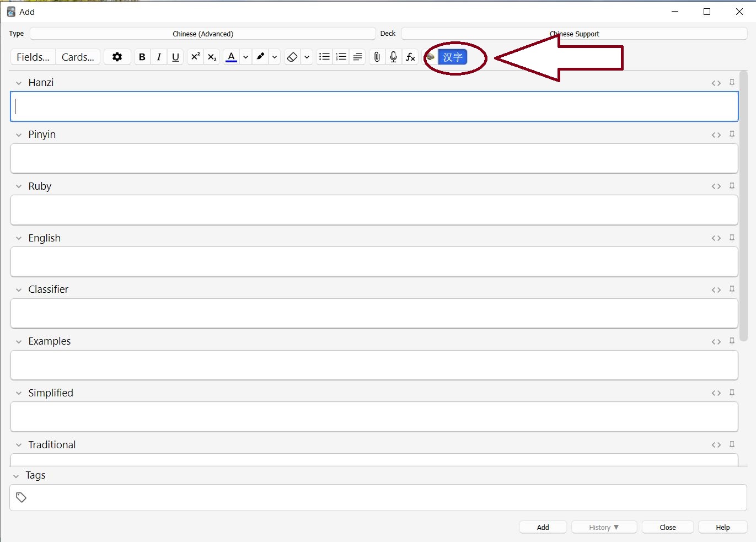Image resolution: width=756 pixels, height=542 pixels.
Task: Change the deck from Chinese Support
Action: (x=574, y=34)
